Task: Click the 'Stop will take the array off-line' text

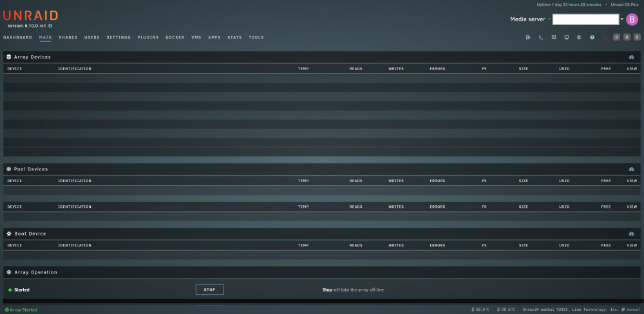Action: 354,290
